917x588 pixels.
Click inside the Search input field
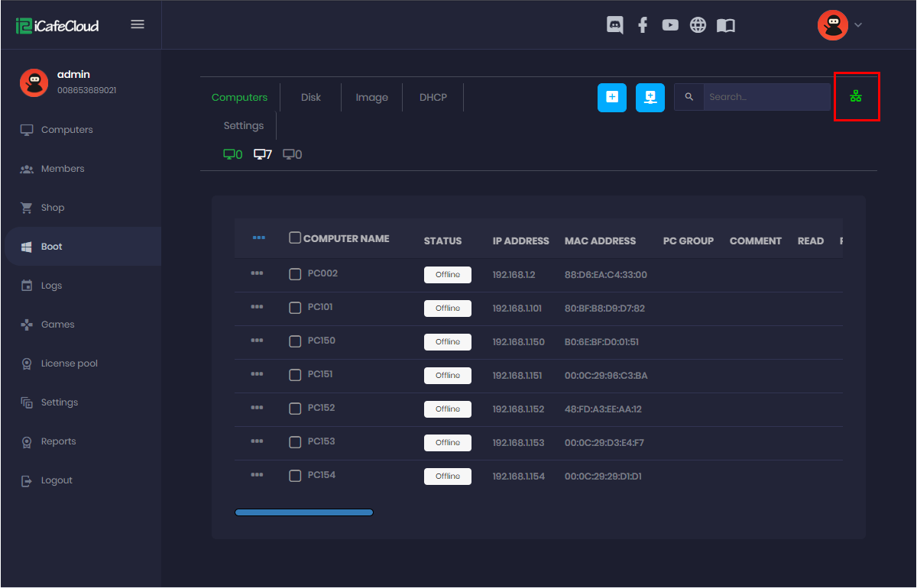pos(764,97)
